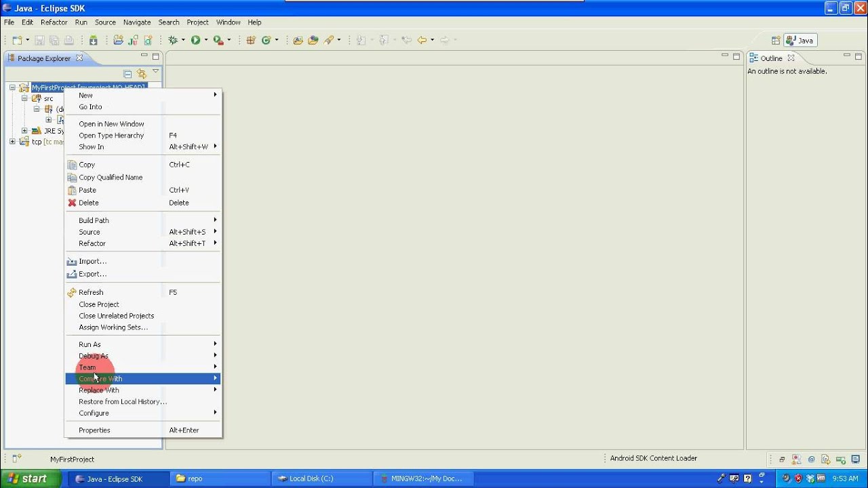Open the Team submenu
The height and width of the screenshot is (488, 868).
pos(142,367)
